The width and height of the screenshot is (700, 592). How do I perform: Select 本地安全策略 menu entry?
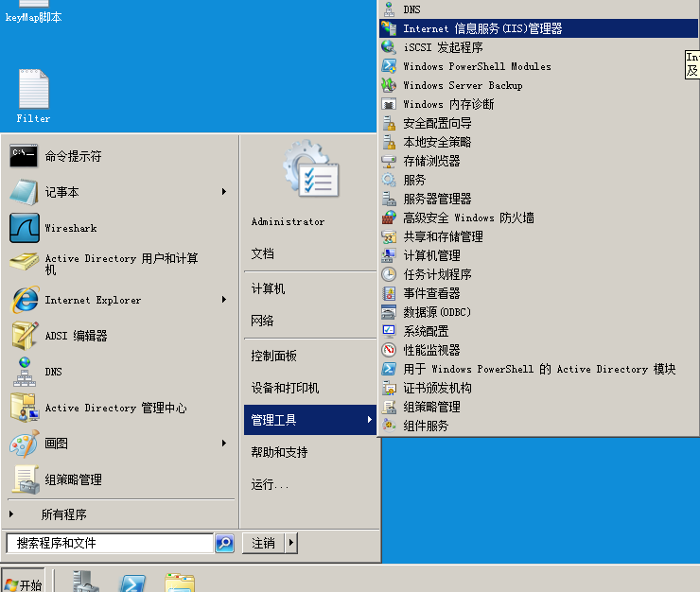click(x=538, y=142)
